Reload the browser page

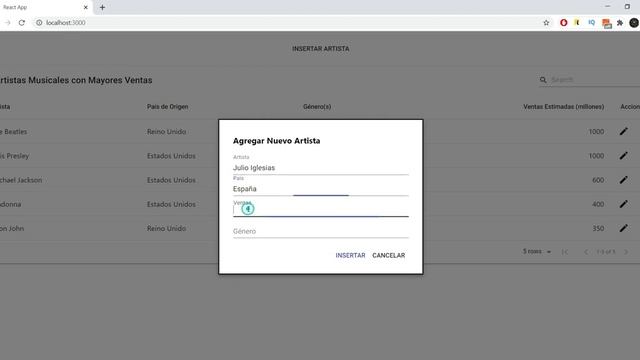tap(22, 23)
